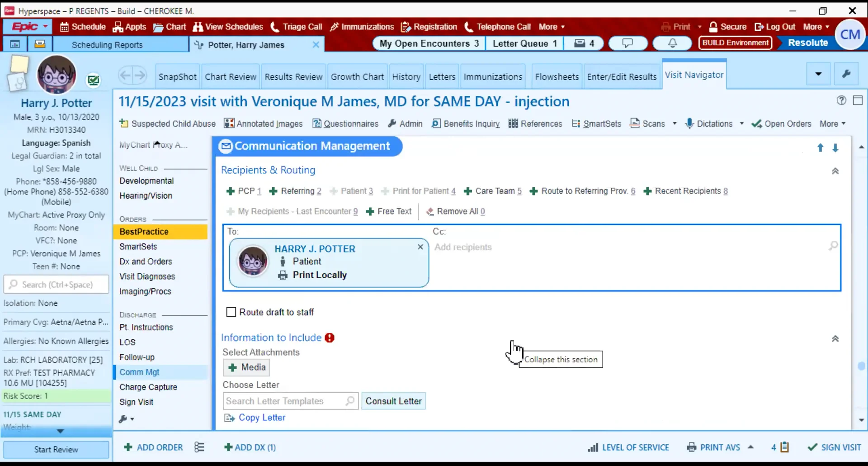Click the Annotated Images icon
This screenshot has width=868, height=466.
[x=229, y=123]
